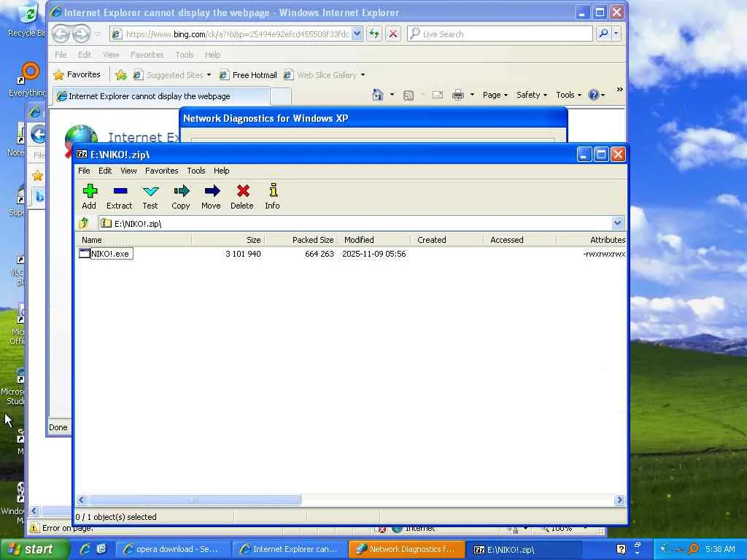
Task: Click Internet Explorer Back button
Action: [x=61, y=34]
